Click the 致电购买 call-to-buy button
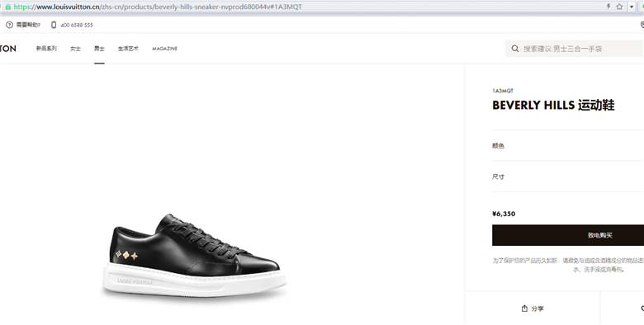Image resolution: width=644 pixels, height=325 pixels. coord(568,235)
